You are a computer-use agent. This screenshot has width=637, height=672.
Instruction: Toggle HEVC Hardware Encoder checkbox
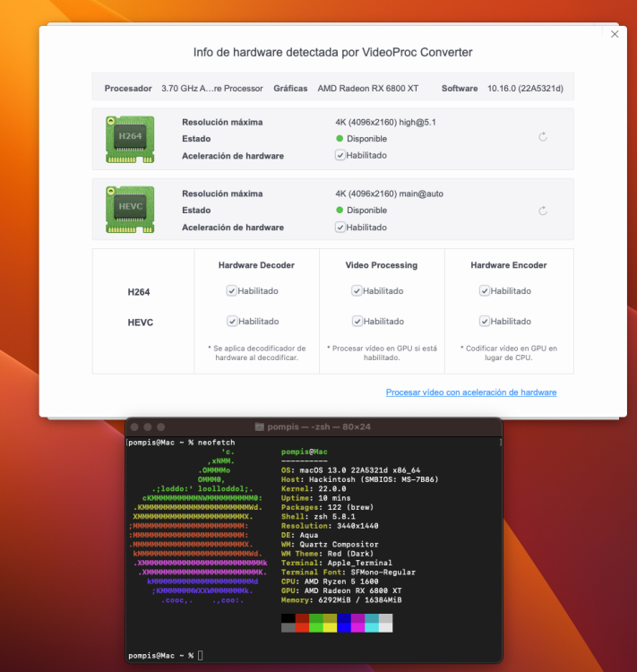[x=485, y=322]
